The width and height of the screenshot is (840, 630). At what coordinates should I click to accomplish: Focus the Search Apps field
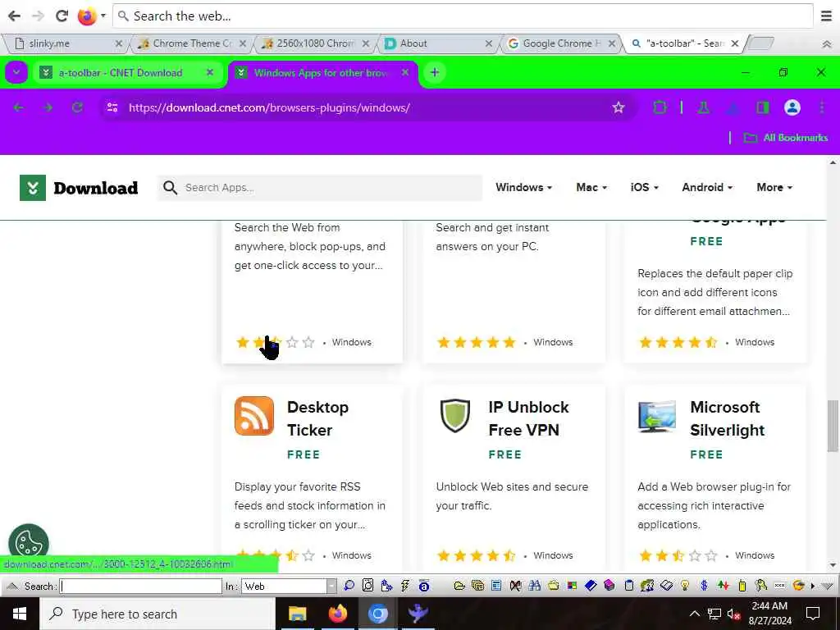click(320, 188)
